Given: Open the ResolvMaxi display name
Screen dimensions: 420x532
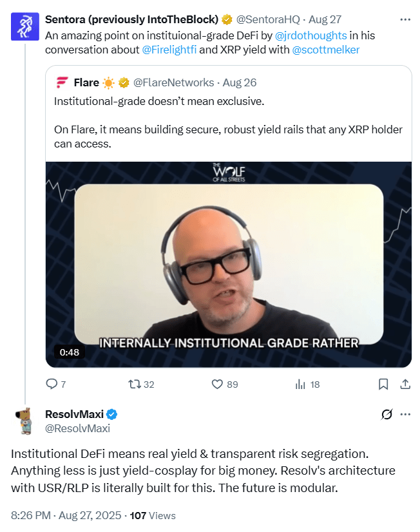Looking at the screenshot, I should pos(73,413).
